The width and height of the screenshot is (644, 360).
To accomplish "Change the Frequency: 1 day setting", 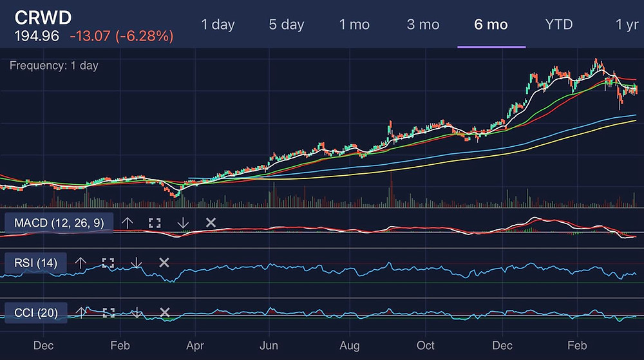I will (54, 66).
